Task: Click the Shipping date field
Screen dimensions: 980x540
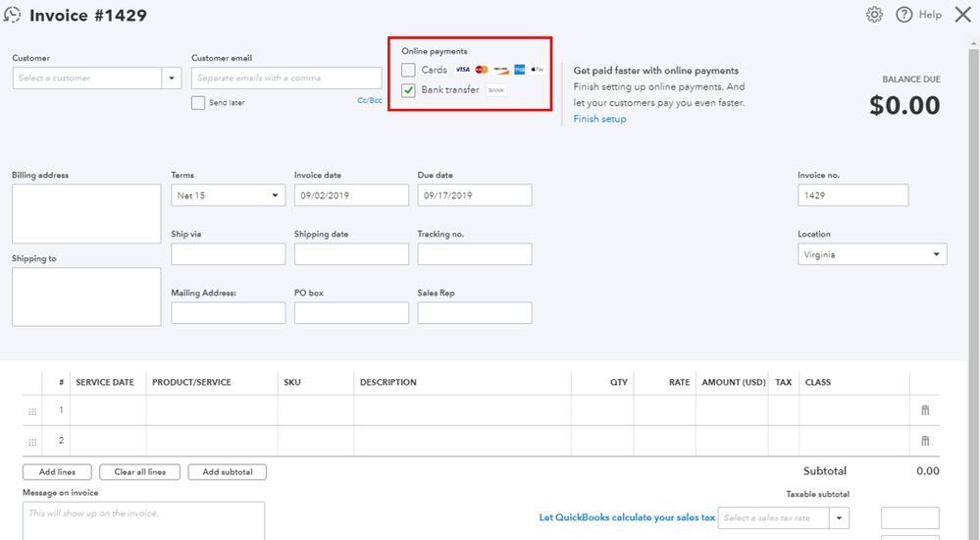Action: click(351, 254)
